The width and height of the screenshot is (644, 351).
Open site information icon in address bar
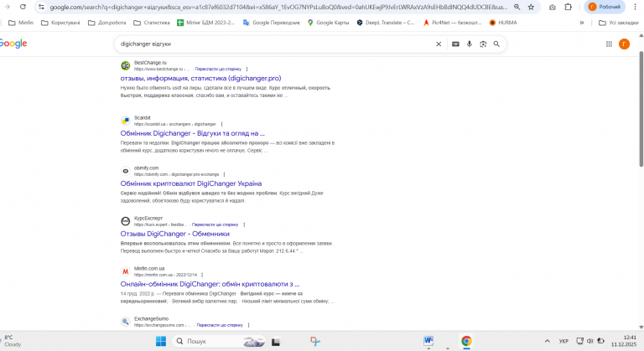tap(41, 7)
